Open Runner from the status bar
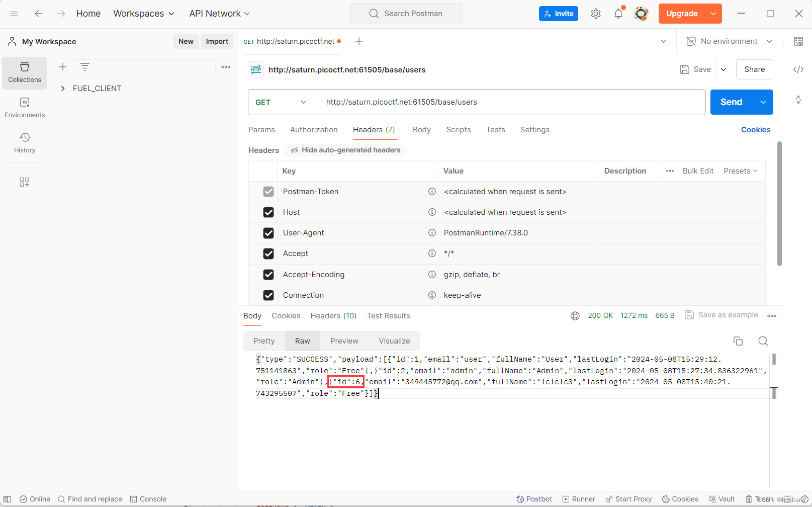This screenshot has width=812, height=507. [x=579, y=499]
